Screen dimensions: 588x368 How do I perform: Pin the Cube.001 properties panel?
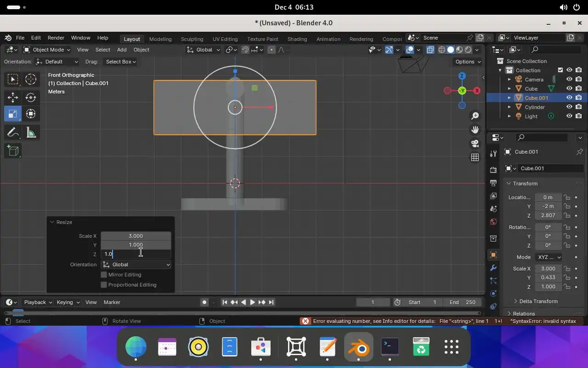[x=579, y=152]
